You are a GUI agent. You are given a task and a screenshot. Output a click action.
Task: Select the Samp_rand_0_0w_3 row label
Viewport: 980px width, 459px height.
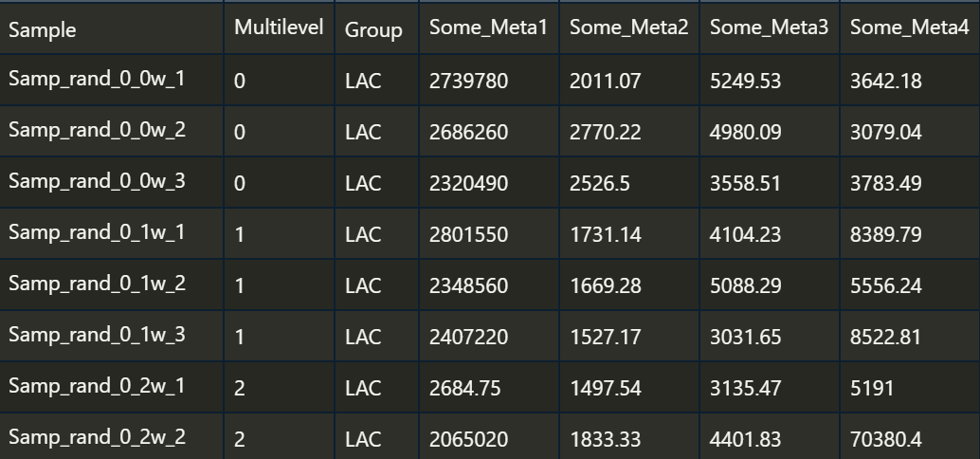pyautogui.click(x=111, y=183)
